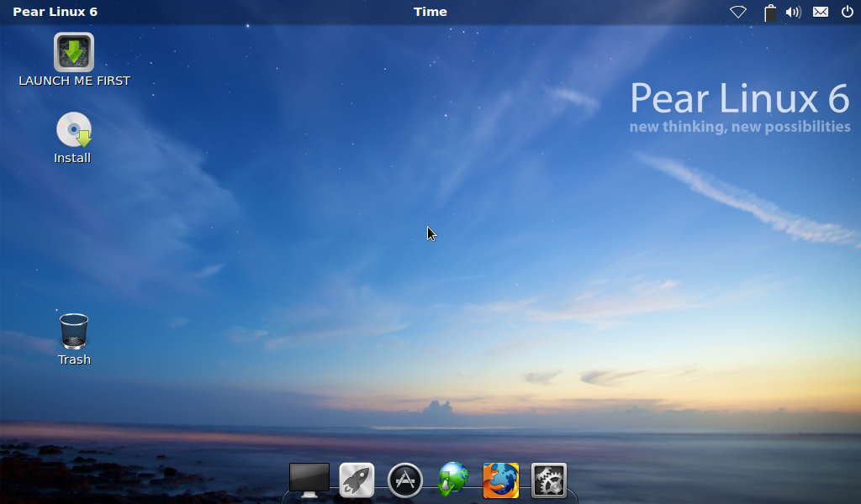861x504 pixels.
Task: Open the globe download icon in the dock
Action: [453, 480]
